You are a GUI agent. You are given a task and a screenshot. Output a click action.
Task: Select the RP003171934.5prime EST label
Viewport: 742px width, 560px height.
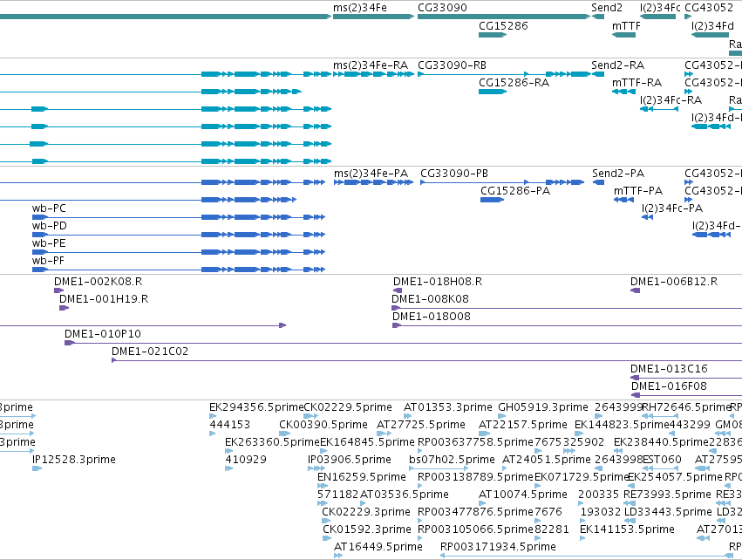pyautogui.click(x=498, y=547)
